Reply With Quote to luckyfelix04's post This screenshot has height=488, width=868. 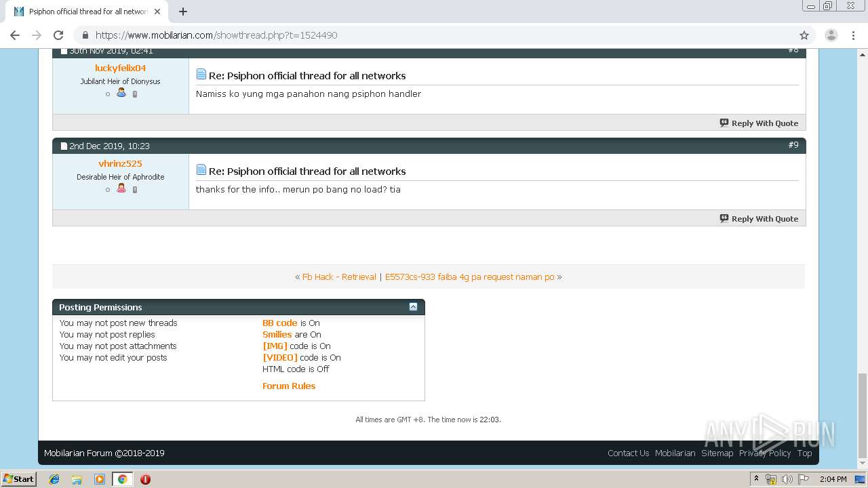click(x=759, y=123)
